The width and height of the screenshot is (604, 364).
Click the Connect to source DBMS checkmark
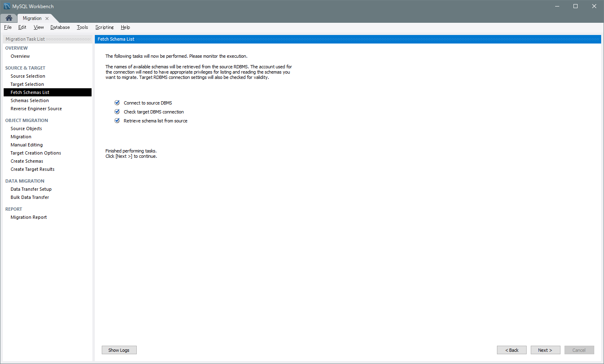[117, 103]
